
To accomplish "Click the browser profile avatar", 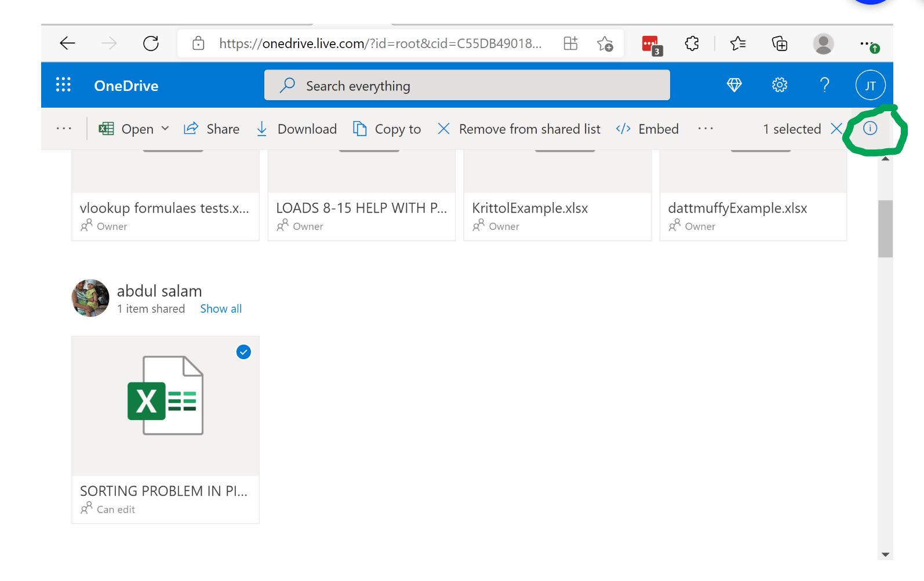I will [823, 43].
